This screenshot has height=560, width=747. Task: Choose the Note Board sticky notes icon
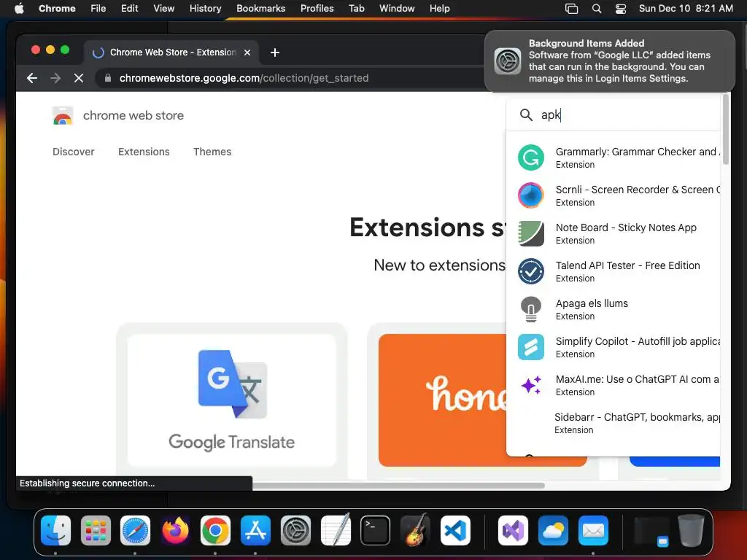point(531,233)
